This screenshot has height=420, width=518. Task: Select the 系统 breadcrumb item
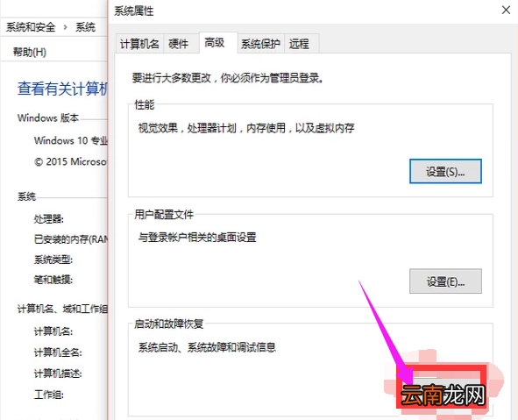[85, 27]
